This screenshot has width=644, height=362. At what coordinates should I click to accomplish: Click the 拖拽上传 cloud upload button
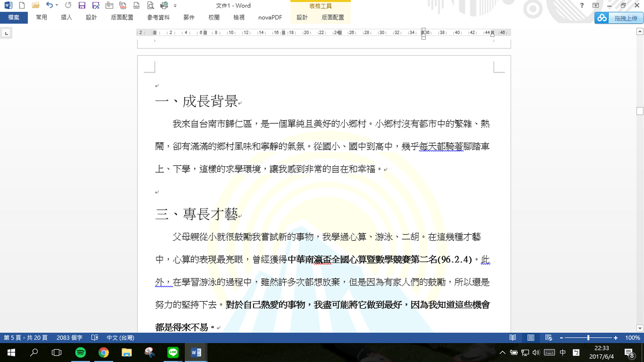pyautogui.click(x=618, y=18)
